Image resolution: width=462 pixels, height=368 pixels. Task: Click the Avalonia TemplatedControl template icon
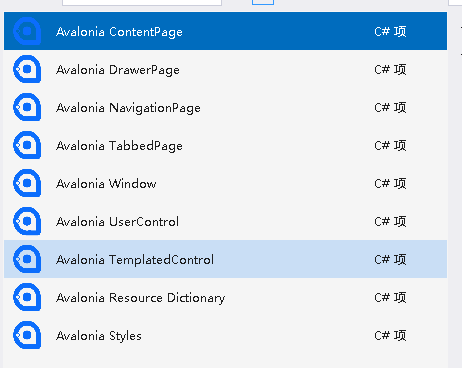[x=27, y=259]
